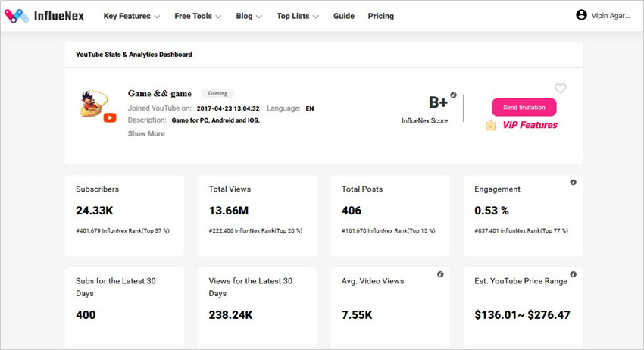This screenshot has width=644, height=350.
Task: Click Est. YouTube Price Range info icon
Action: click(573, 274)
